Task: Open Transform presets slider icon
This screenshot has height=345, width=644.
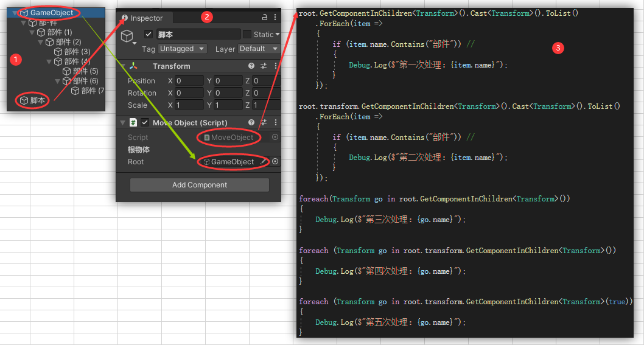Action: pos(264,66)
